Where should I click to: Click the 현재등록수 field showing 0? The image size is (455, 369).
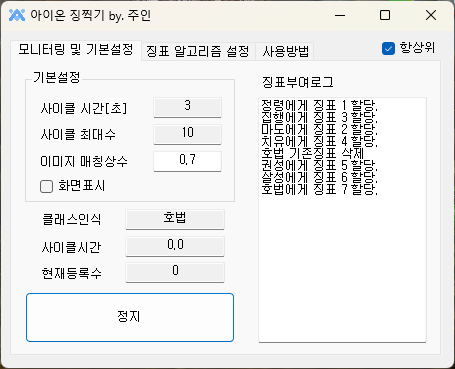pos(175,272)
